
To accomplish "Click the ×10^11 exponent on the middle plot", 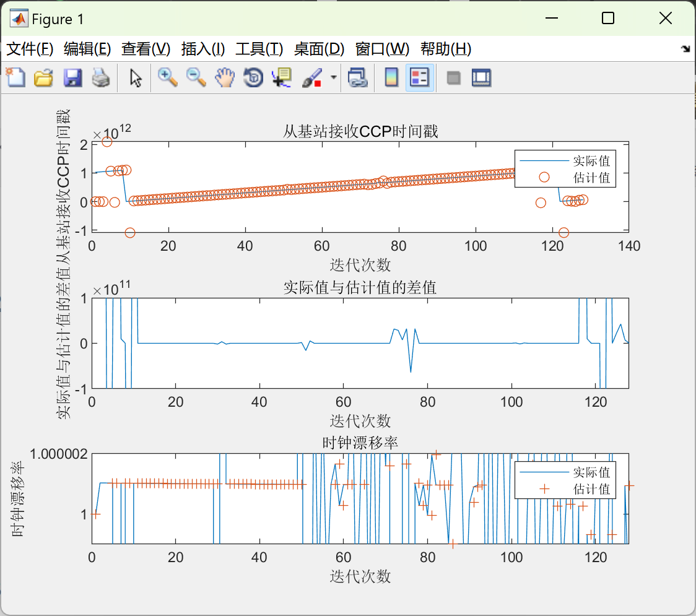I will (112, 288).
